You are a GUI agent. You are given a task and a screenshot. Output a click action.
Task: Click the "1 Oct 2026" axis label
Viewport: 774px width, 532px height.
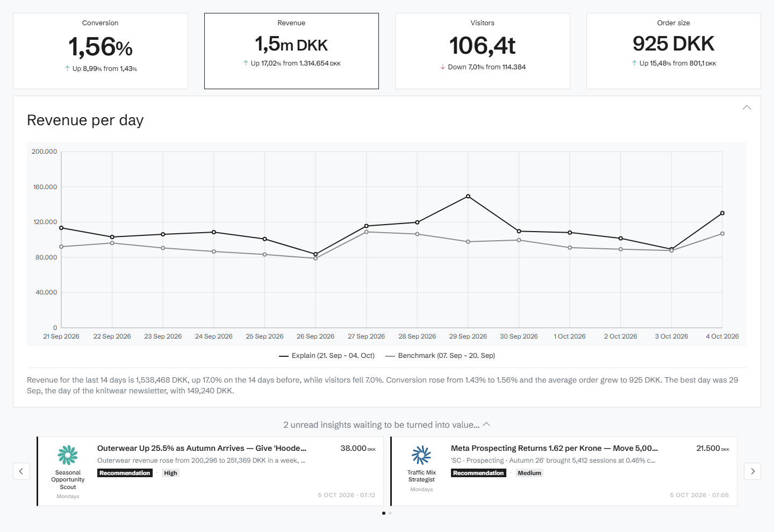(x=570, y=336)
